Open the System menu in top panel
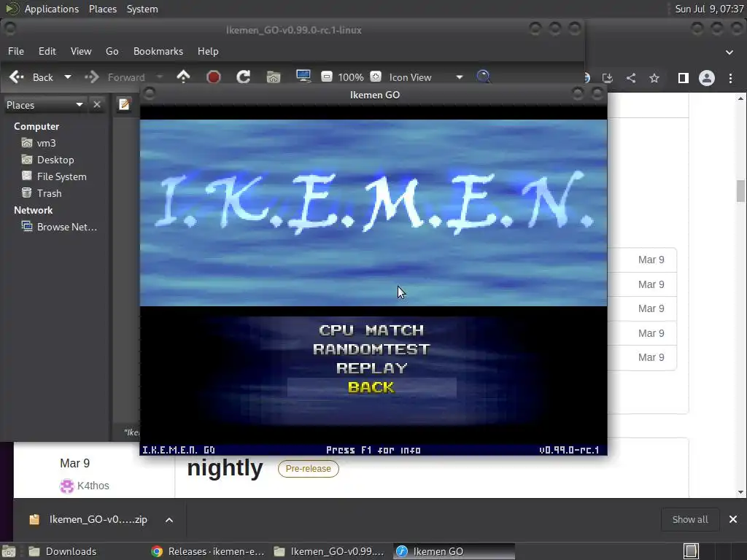Screen dimensions: 747x560 point(142,9)
